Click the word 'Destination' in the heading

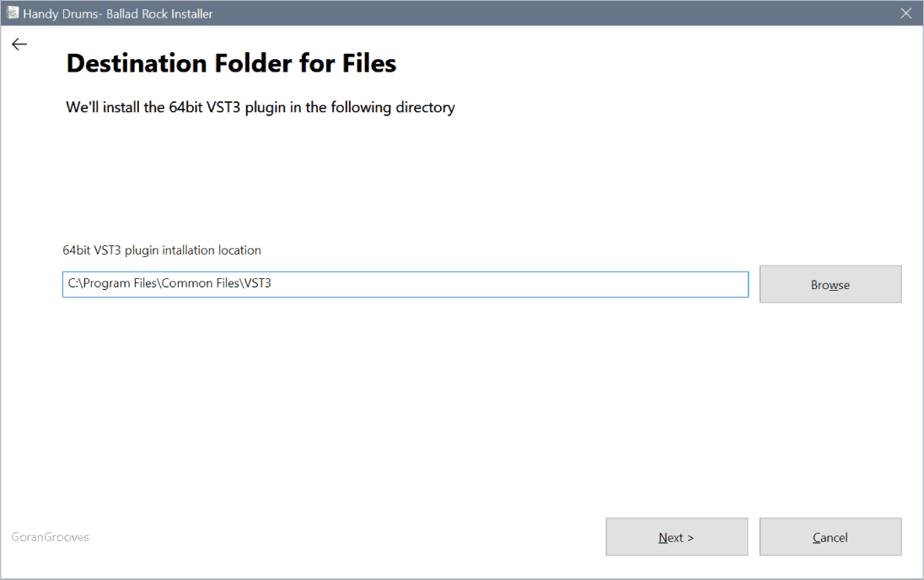tap(137, 63)
